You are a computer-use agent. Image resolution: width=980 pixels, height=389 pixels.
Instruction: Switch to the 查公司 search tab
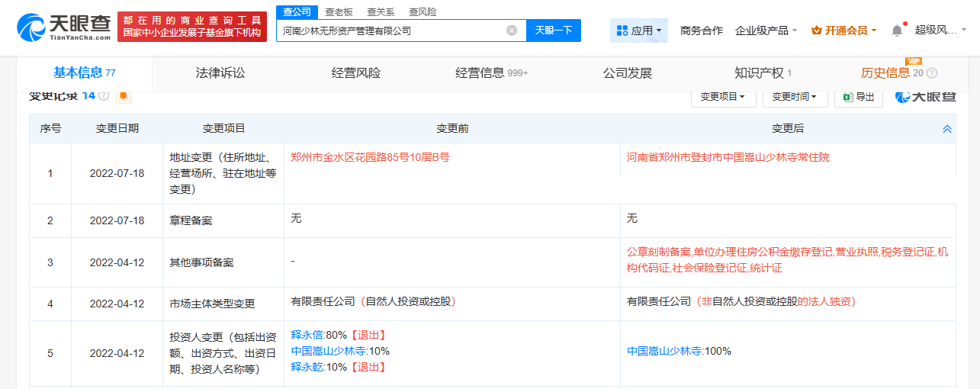tap(297, 11)
